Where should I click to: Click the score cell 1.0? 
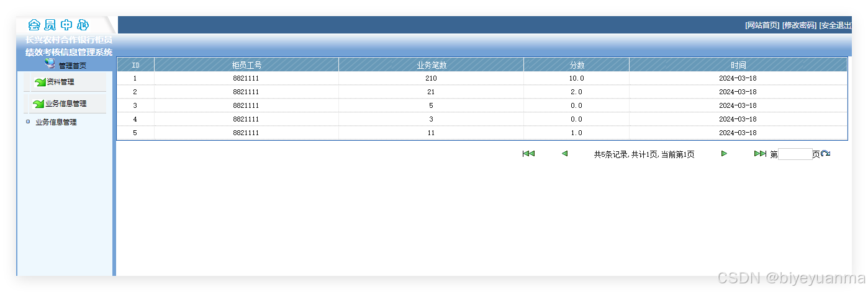[577, 133]
